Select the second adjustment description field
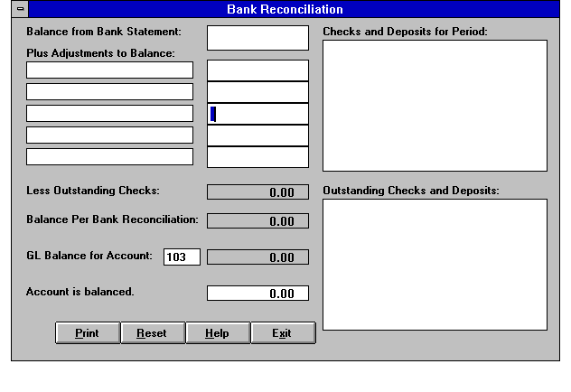This screenshot has height=392, width=571. (x=109, y=92)
